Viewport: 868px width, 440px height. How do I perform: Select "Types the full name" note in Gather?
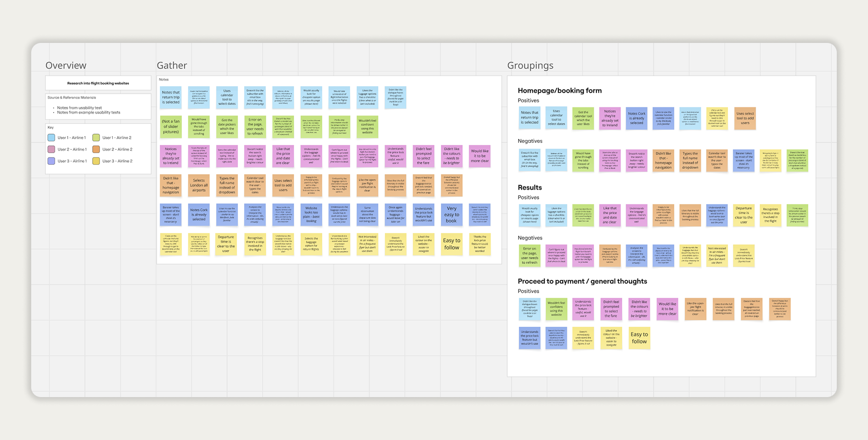[227, 185]
